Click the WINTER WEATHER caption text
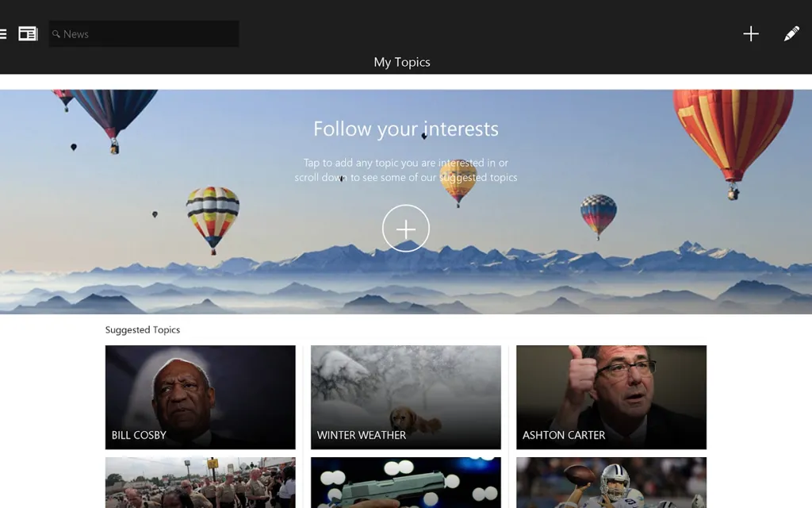This screenshot has width=812, height=508. 361,435
